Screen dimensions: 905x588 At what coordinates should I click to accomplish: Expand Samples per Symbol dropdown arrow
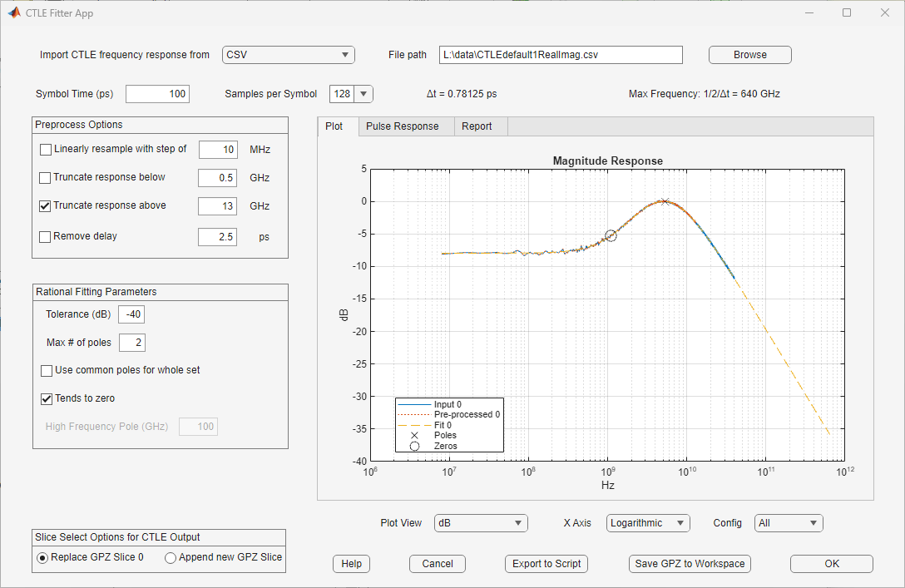[x=363, y=94]
